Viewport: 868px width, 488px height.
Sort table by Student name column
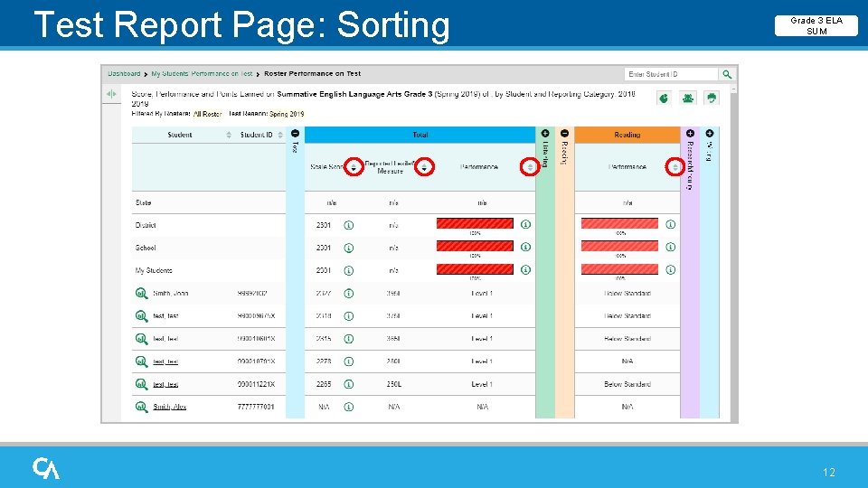[x=229, y=135]
